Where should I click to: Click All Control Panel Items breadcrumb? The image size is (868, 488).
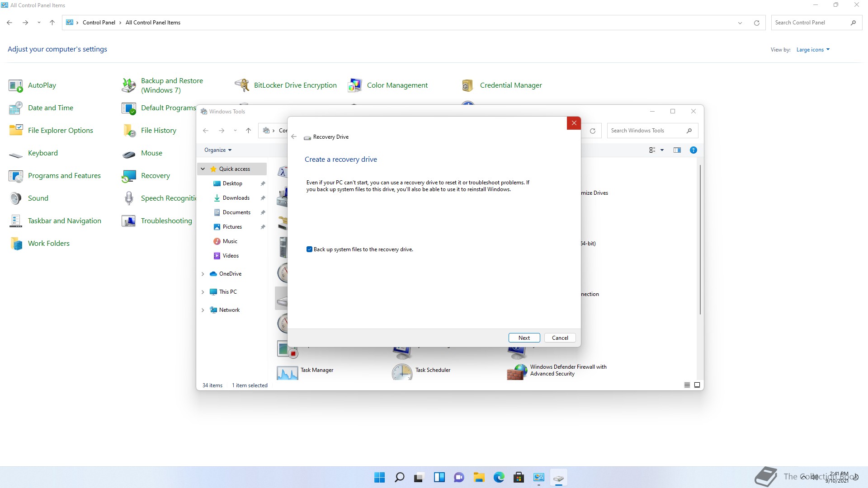(x=153, y=23)
